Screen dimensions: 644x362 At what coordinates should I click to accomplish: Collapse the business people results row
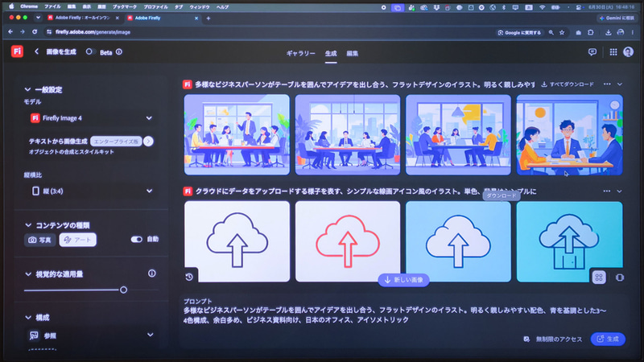(x=620, y=84)
